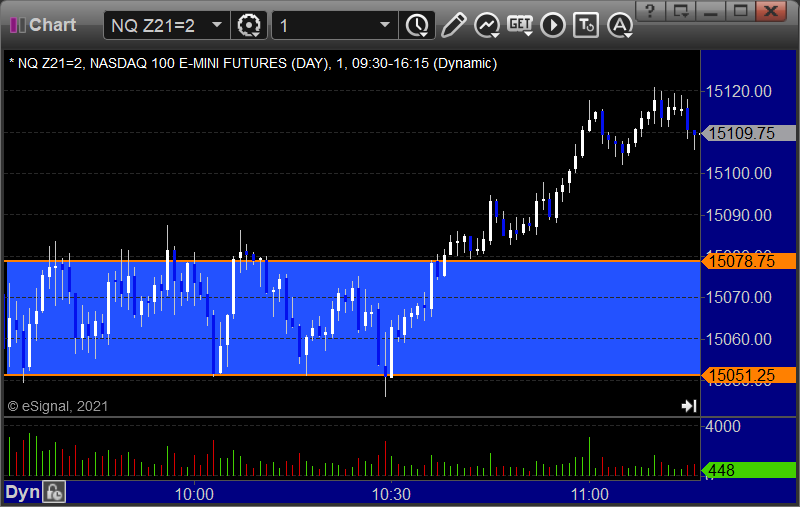Click the 10:30 time axis label
This screenshot has height=507, width=800.
pos(391,494)
